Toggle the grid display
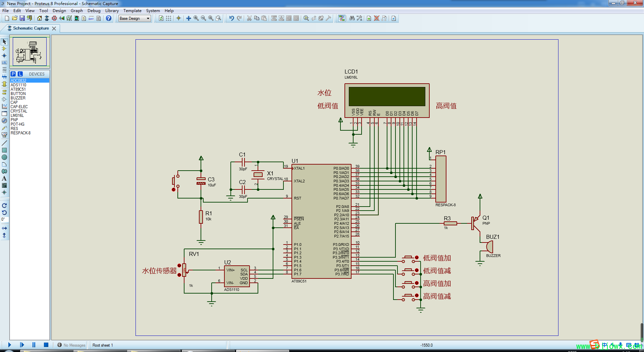644x352 pixels. [169, 18]
